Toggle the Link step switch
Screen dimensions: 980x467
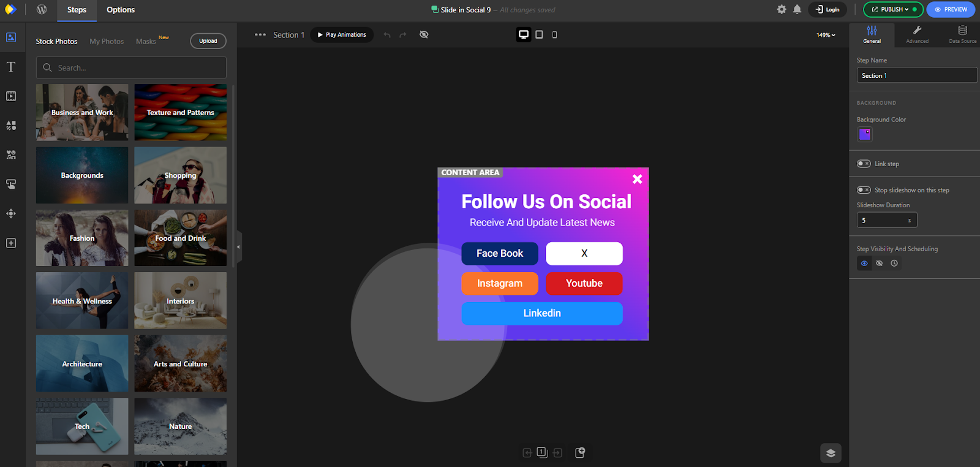coord(864,164)
